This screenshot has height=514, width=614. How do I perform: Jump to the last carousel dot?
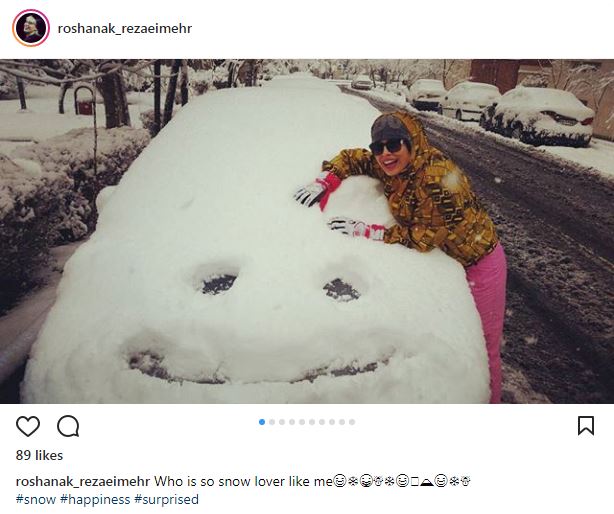click(x=352, y=422)
